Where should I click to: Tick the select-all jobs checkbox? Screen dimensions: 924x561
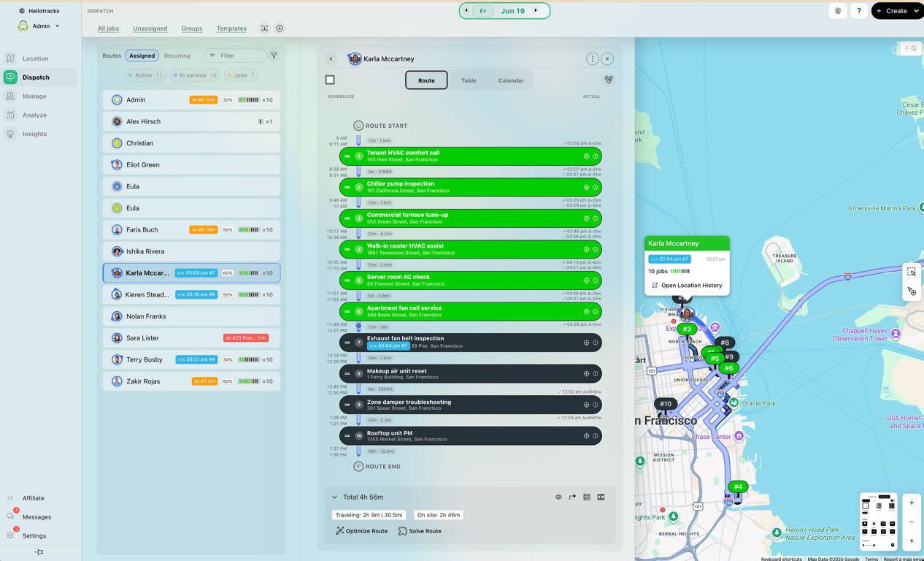[330, 80]
